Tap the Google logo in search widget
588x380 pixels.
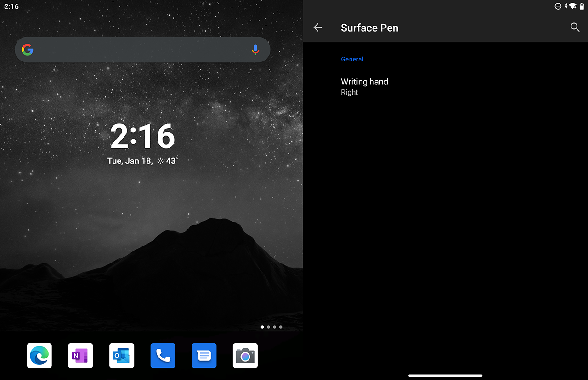click(28, 50)
